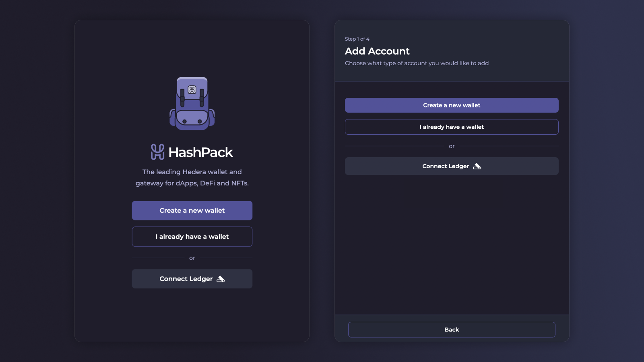This screenshot has width=644, height=362.
Task: Click Create a new wallet in Add Account panel
Action: coord(452,105)
